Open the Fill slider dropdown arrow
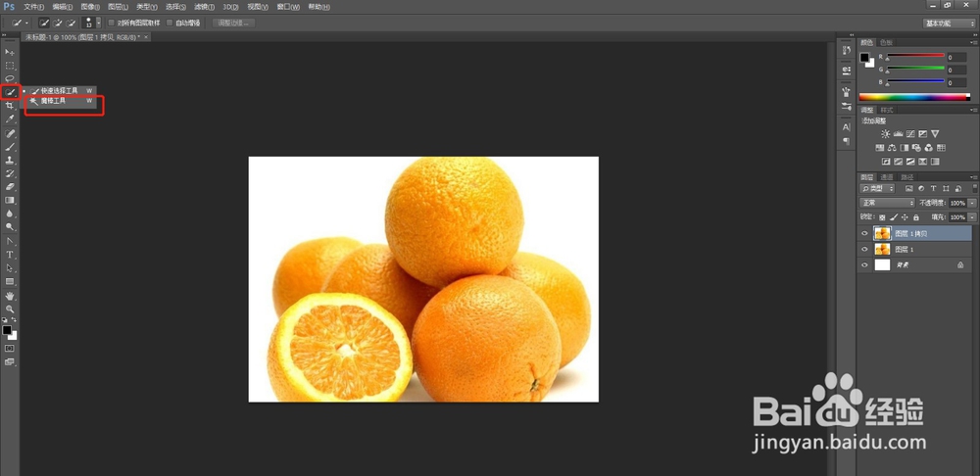 972,217
